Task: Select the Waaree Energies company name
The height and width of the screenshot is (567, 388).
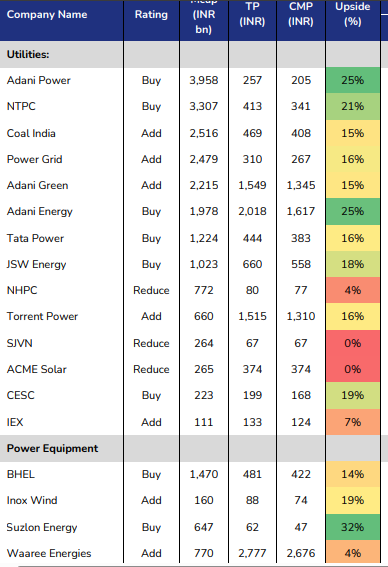Action: [x=49, y=553]
